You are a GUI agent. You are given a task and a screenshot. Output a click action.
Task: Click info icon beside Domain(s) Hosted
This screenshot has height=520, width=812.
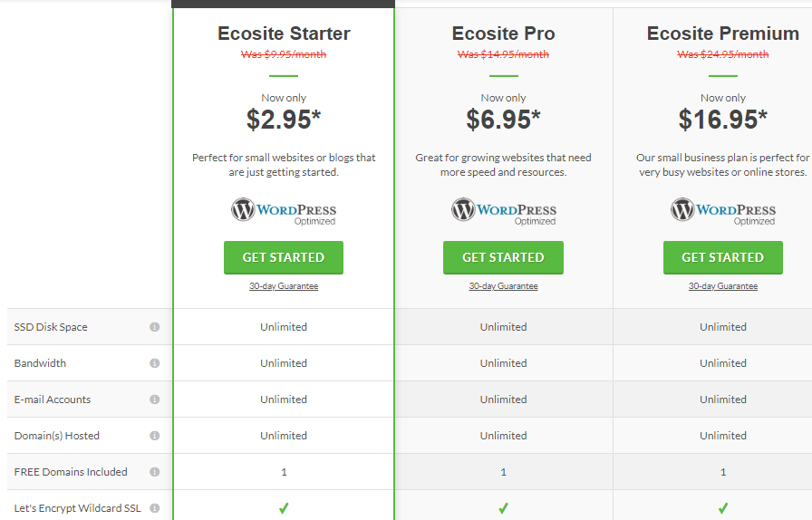coord(154,436)
